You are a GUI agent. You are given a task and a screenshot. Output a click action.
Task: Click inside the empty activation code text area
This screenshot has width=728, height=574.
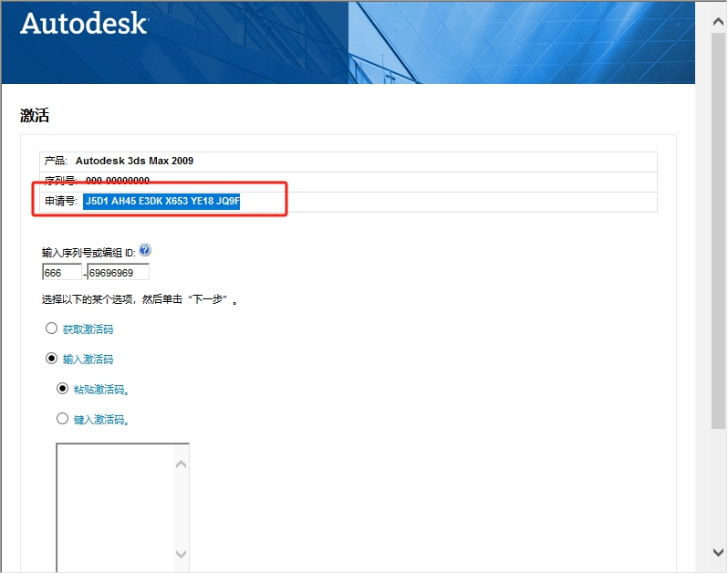click(x=114, y=506)
